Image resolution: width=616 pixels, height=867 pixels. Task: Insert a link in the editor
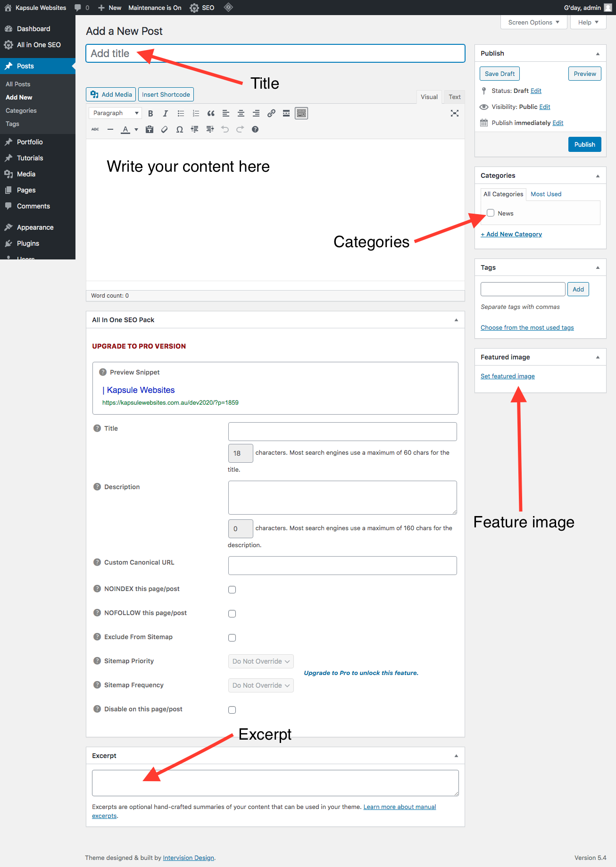click(271, 113)
